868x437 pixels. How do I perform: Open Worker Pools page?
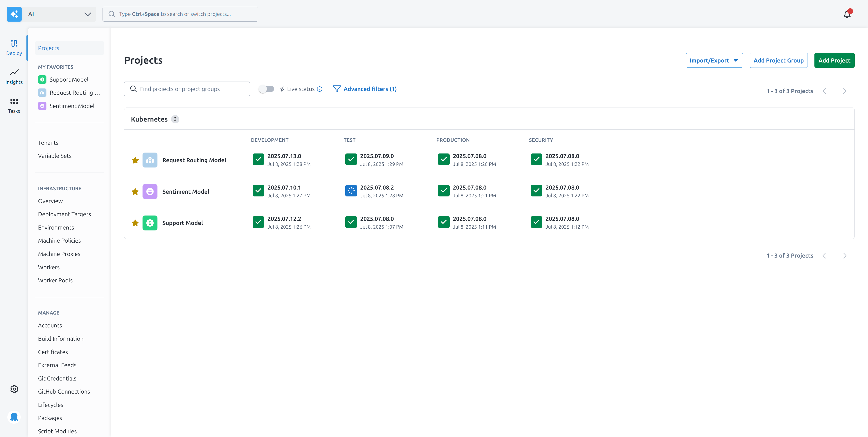tap(55, 281)
